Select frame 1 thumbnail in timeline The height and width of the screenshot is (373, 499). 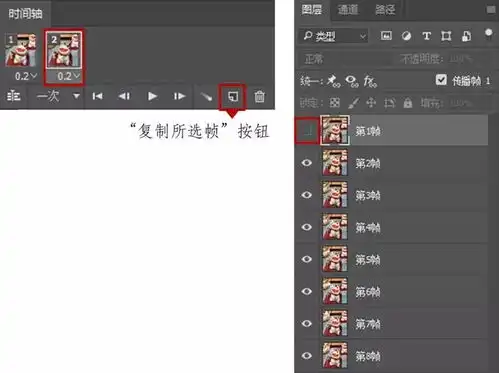coord(21,50)
